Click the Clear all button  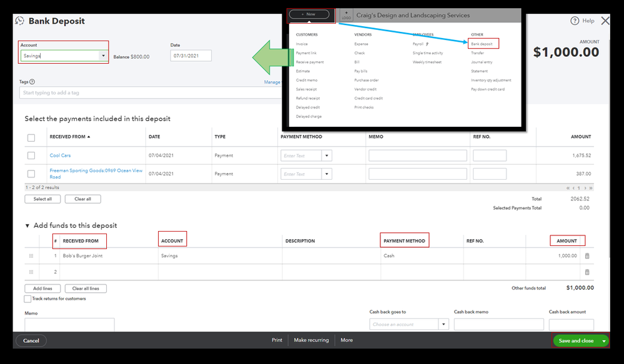(83, 199)
